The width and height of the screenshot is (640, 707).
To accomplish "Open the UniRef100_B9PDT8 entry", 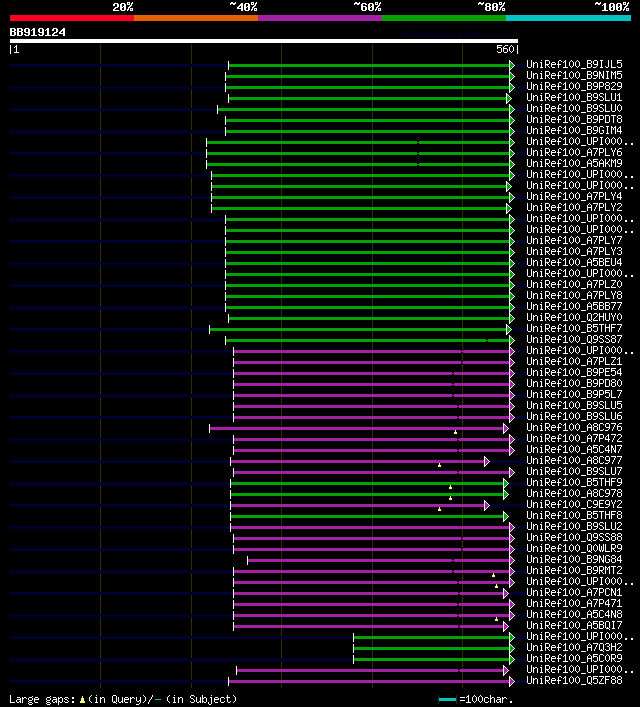I will pos(574,119).
